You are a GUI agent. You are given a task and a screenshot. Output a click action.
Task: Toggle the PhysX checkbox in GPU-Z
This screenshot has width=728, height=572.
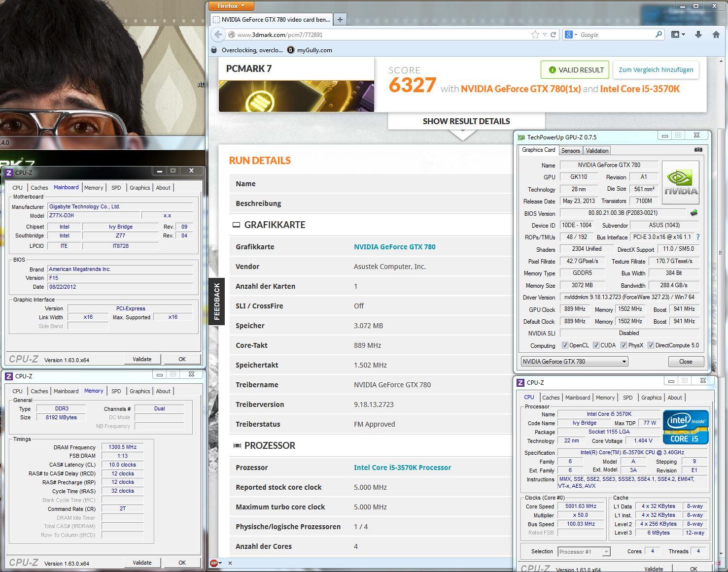click(624, 345)
